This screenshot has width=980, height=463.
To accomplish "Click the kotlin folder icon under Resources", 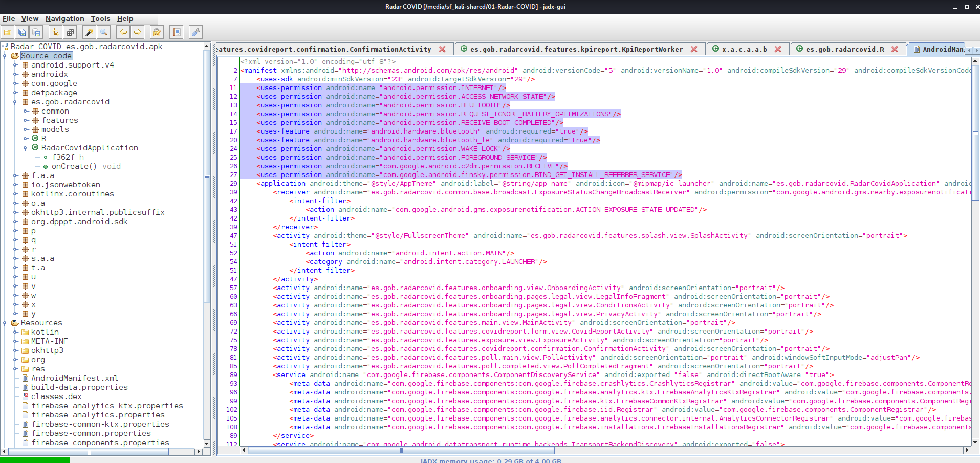I will [x=25, y=332].
